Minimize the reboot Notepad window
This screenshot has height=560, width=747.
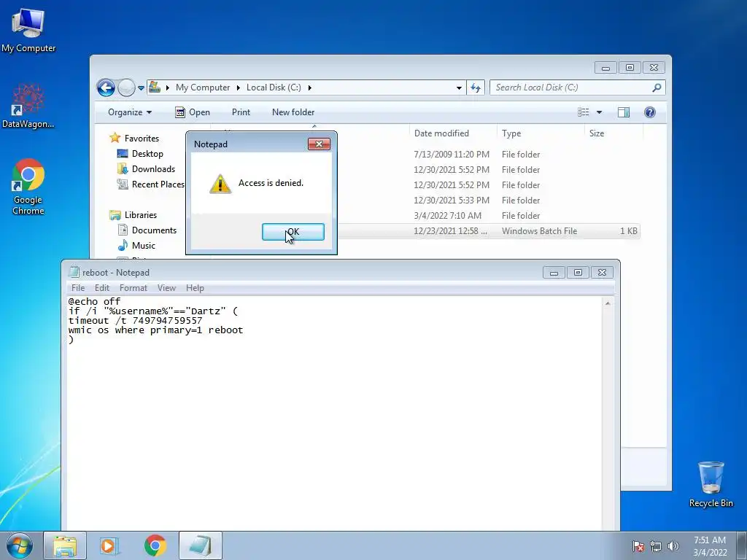click(x=554, y=273)
